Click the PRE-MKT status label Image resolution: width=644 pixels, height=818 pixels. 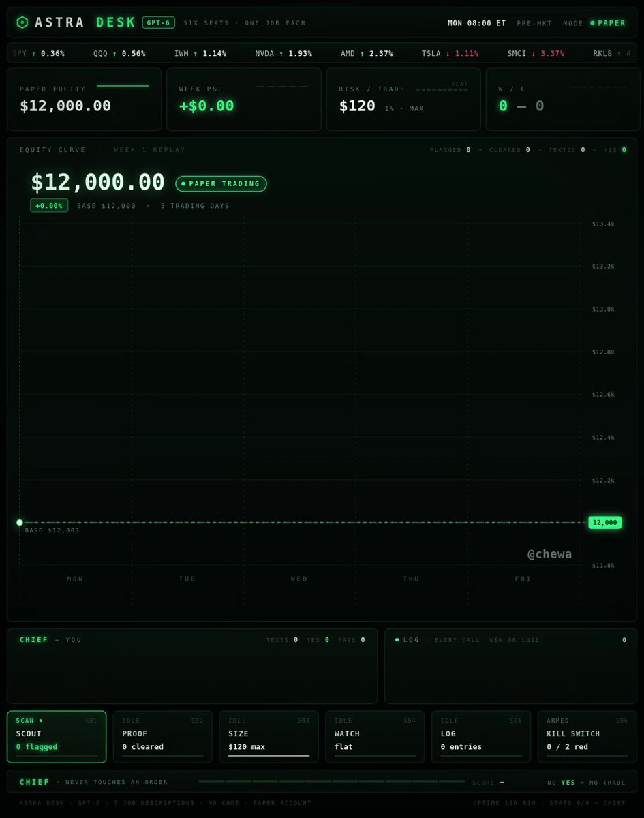point(534,23)
